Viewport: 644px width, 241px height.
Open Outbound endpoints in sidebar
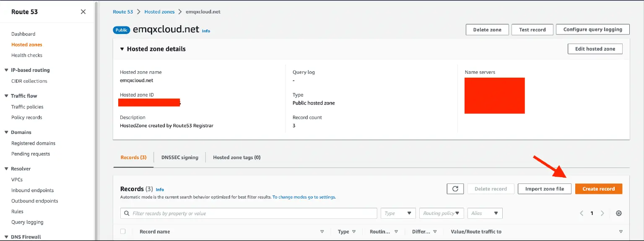click(35, 201)
